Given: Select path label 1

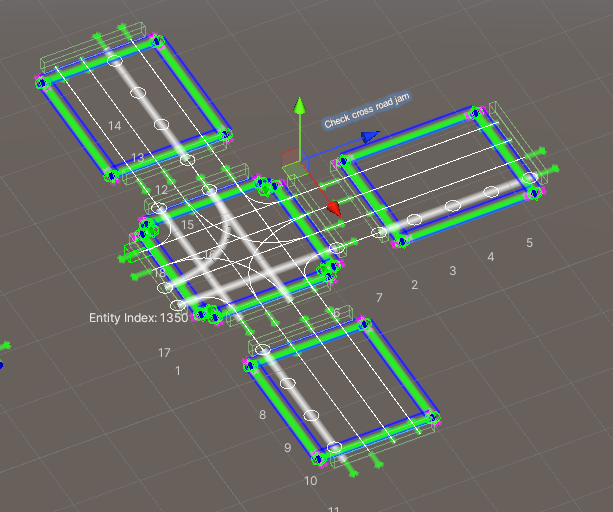Looking at the screenshot, I should point(178,371).
